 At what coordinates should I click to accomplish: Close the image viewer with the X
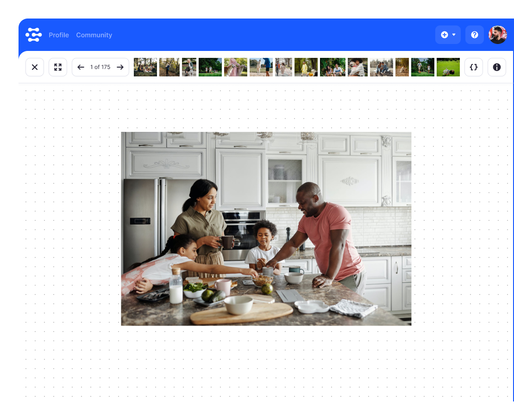coord(35,67)
